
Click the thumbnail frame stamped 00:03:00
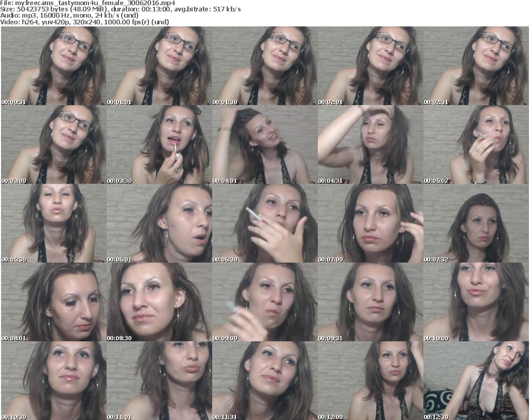point(53,144)
